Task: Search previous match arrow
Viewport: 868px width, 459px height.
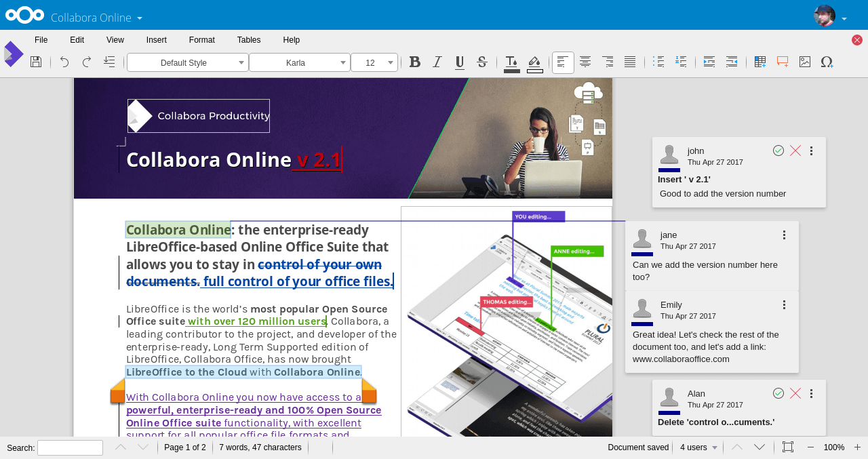Action: 121,447
